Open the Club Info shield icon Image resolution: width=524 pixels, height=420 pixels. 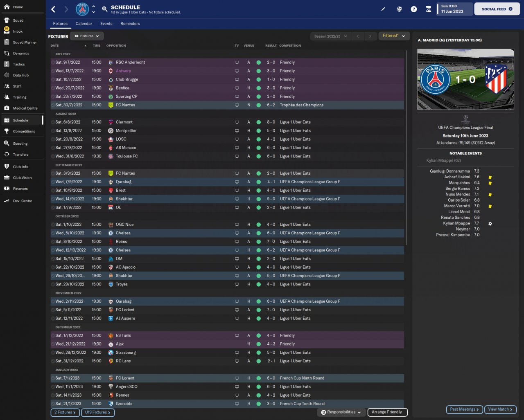7,167
